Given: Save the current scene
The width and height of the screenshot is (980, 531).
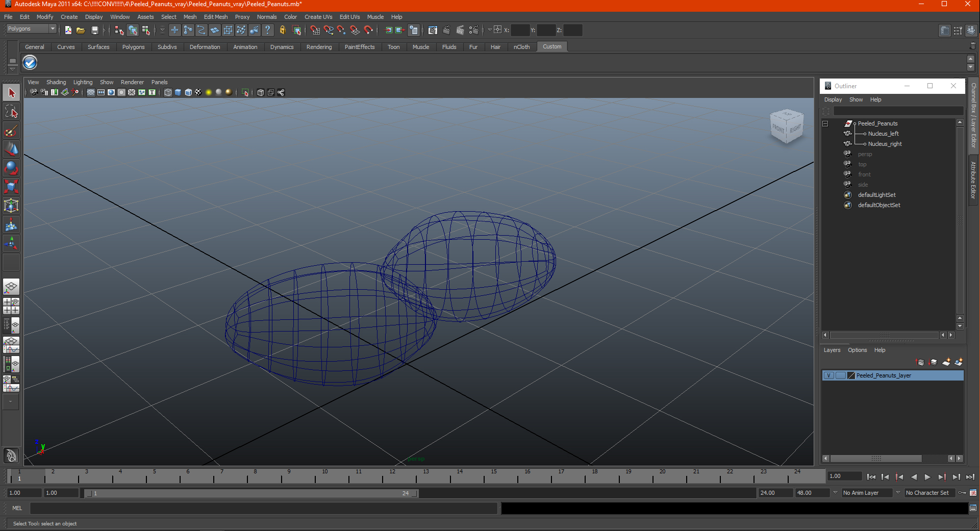Looking at the screenshot, I should [x=94, y=31].
